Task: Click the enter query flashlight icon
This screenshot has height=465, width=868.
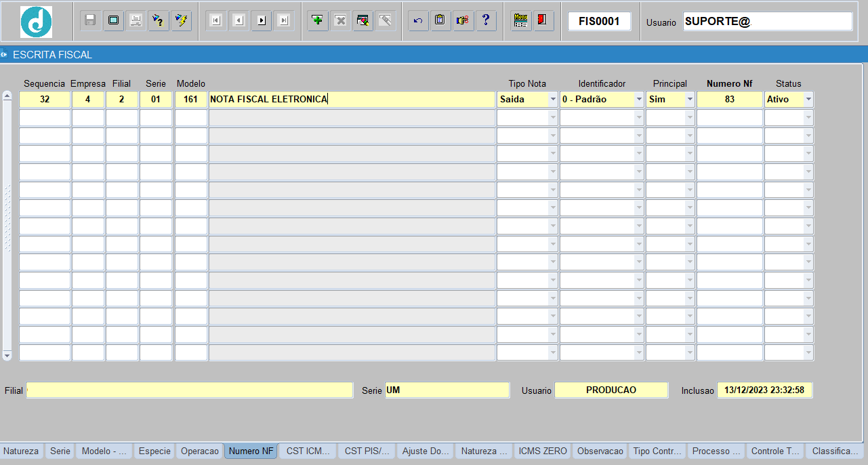Action: click(158, 20)
